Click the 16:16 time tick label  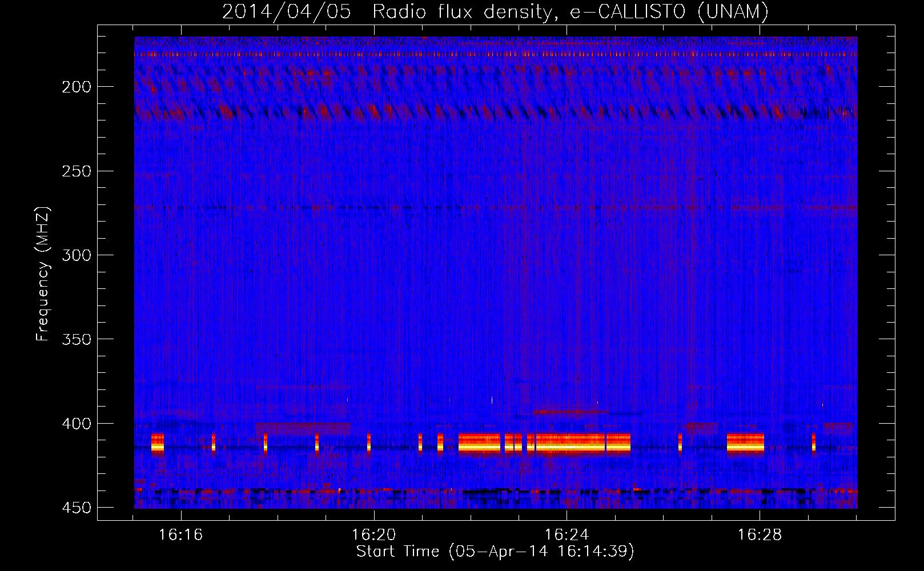pyautogui.click(x=181, y=535)
